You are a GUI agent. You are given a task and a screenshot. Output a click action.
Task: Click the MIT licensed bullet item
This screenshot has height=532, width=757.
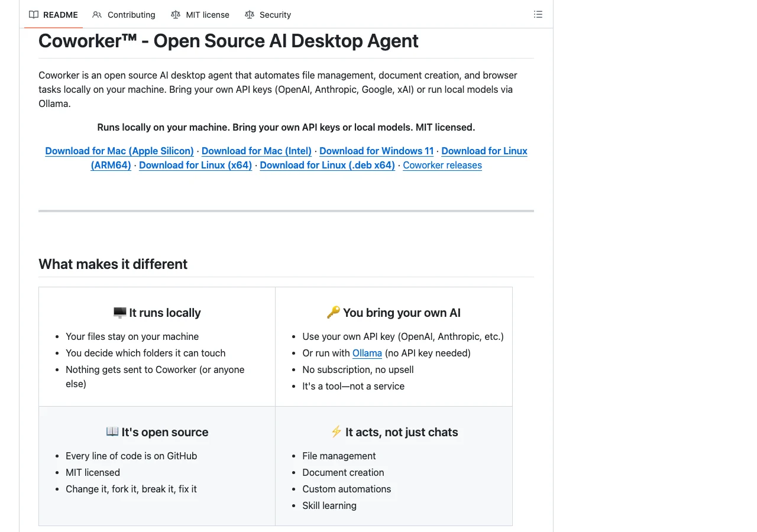click(93, 472)
